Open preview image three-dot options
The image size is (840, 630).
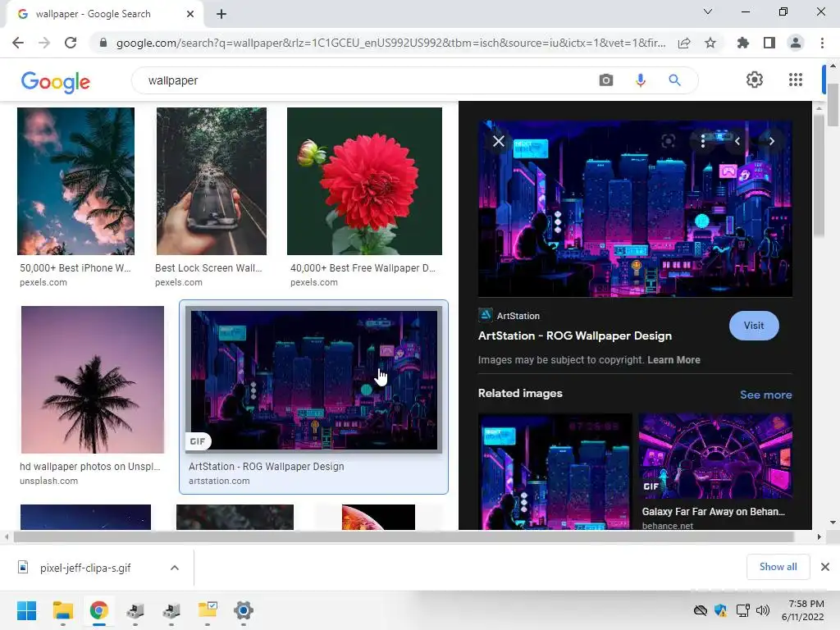click(703, 141)
